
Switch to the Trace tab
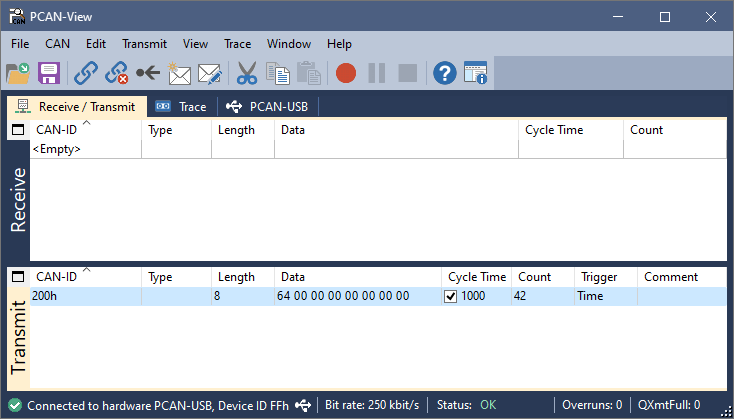pos(182,107)
